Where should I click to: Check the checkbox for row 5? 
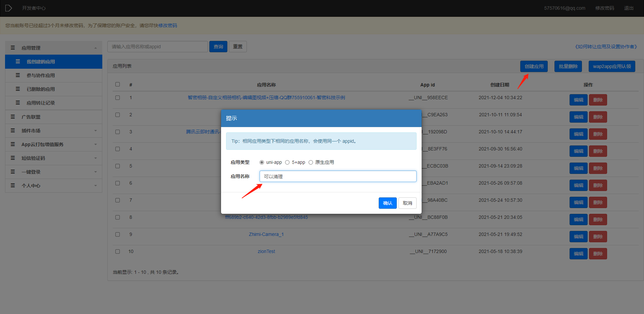click(x=117, y=166)
